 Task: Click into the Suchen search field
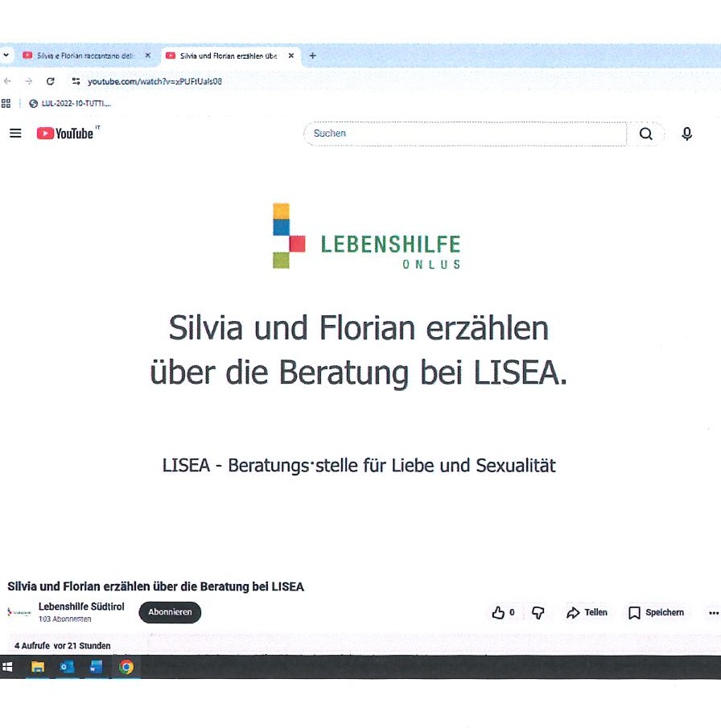click(x=464, y=134)
